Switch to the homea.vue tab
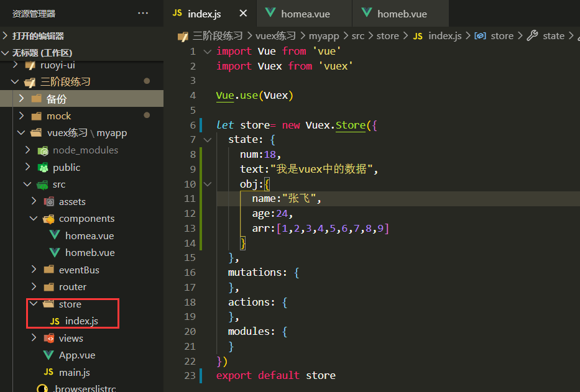The image size is (580, 392). point(304,13)
